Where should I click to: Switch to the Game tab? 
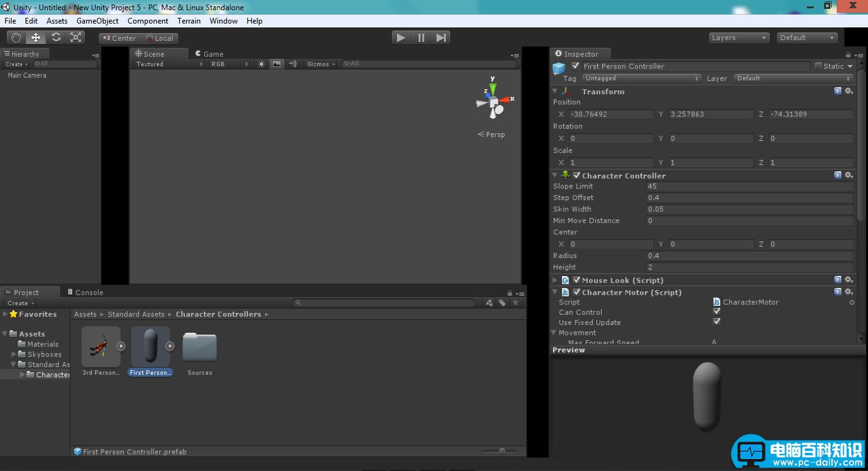[x=208, y=54]
